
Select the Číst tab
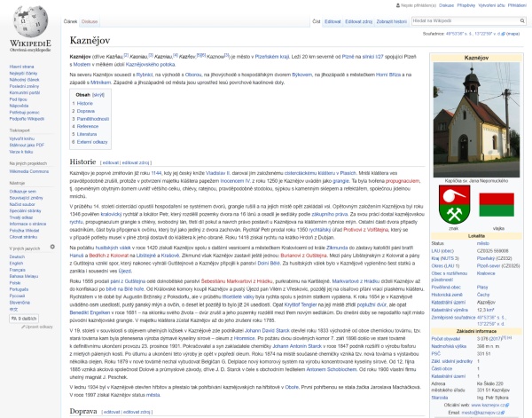click(317, 21)
